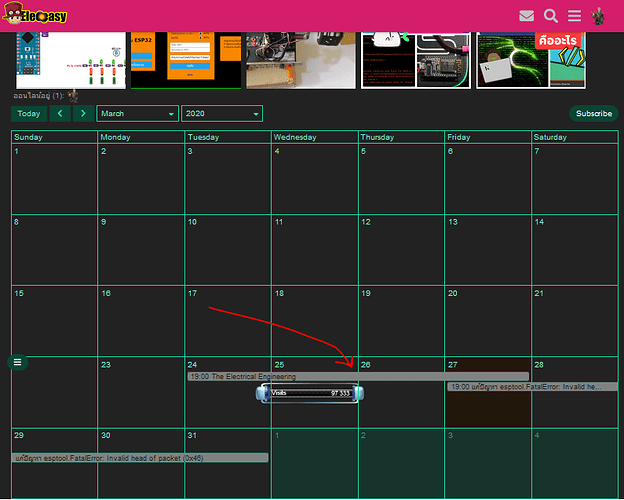Open the Arduino LED circuit thumbnail

click(x=71, y=60)
